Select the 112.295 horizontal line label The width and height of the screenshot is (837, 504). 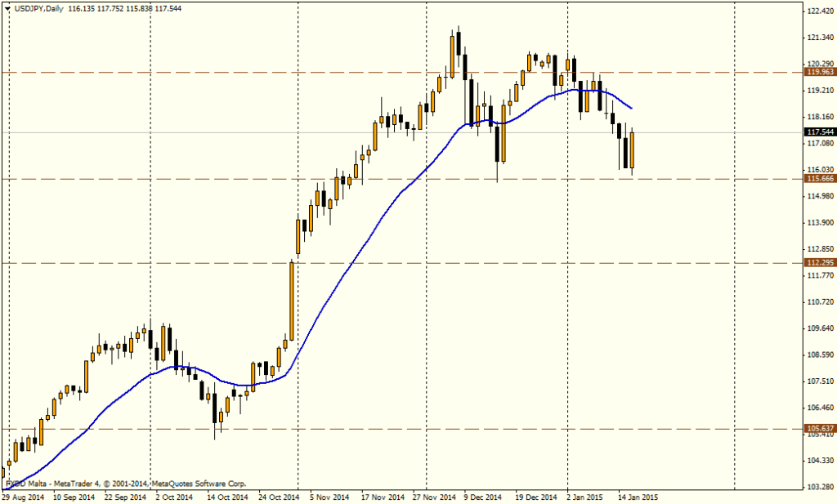pyautogui.click(x=819, y=263)
